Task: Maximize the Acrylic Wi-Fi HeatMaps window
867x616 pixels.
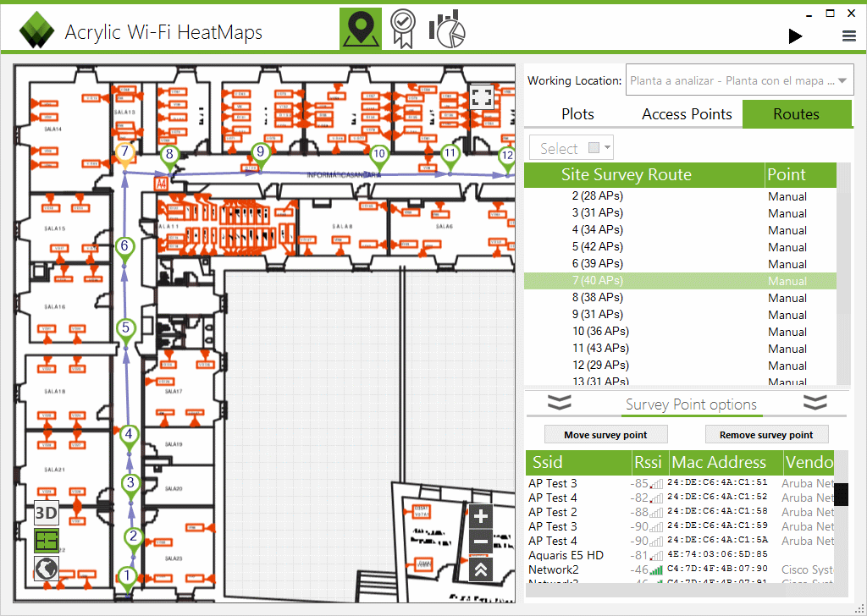Action: (830, 14)
